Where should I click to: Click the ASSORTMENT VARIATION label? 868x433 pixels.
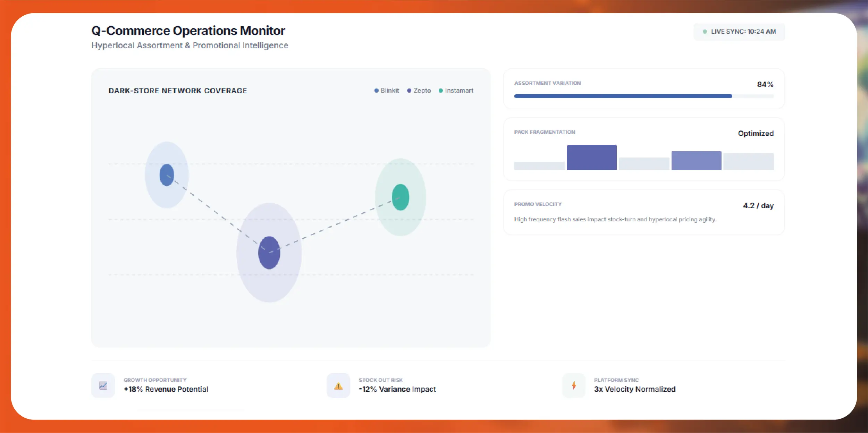[547, 83]
